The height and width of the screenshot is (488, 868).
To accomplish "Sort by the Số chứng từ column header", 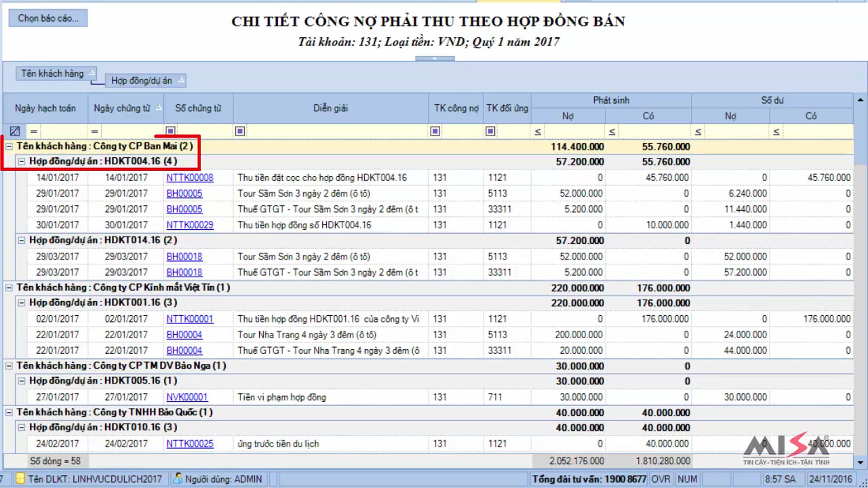I will tap(198, 108).
